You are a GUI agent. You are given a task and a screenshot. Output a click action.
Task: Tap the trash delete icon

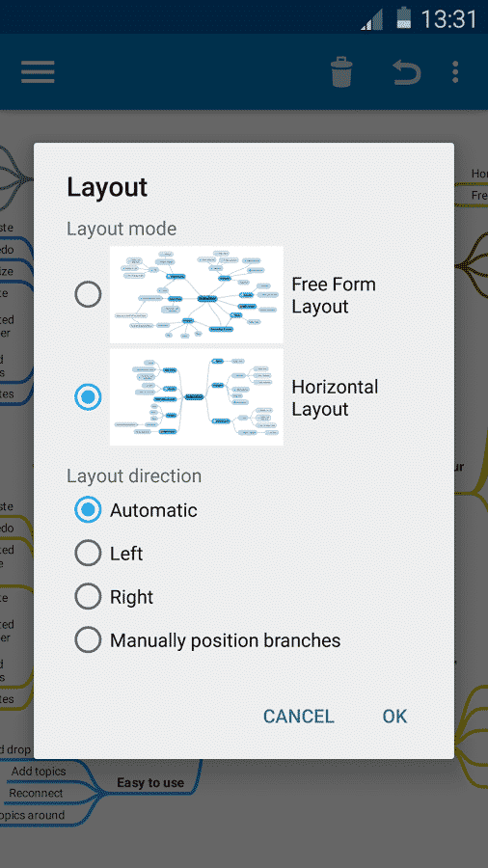tap(341, 71)
